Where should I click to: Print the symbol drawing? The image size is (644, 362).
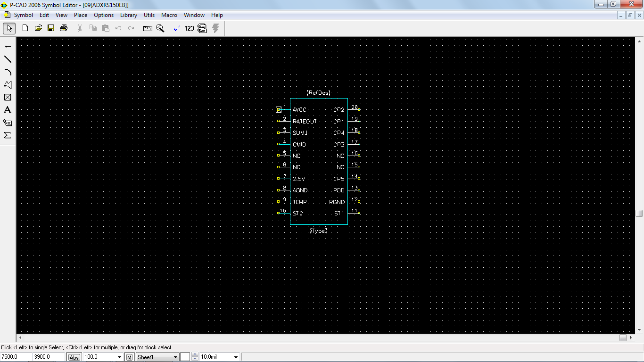(x=64, y=28)
